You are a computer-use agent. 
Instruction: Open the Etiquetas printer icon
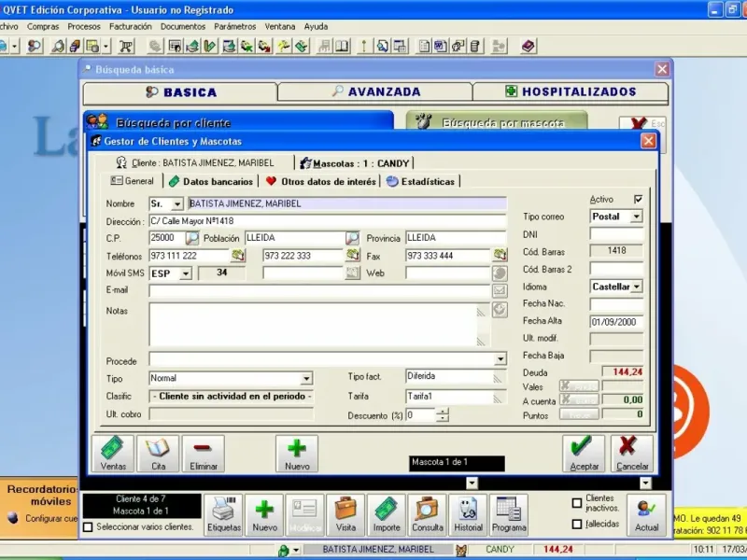[x=224, y=514]
